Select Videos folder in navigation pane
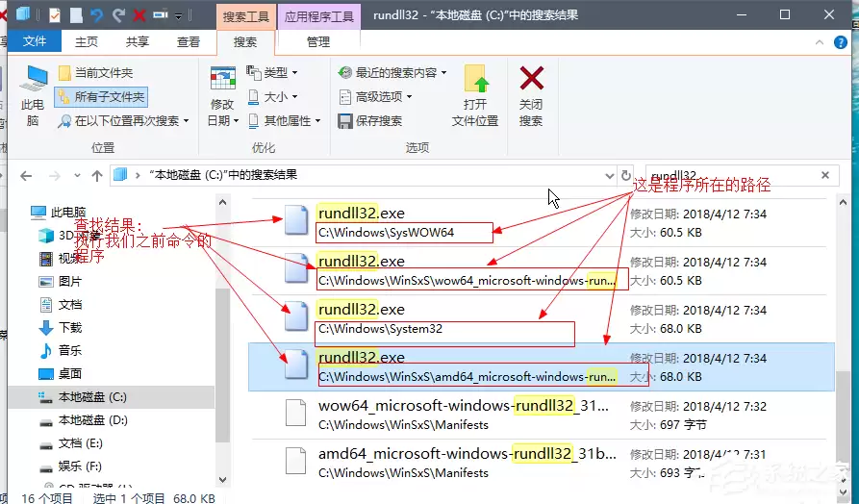This screenshot has width=859, height=504. coord(61,258)
